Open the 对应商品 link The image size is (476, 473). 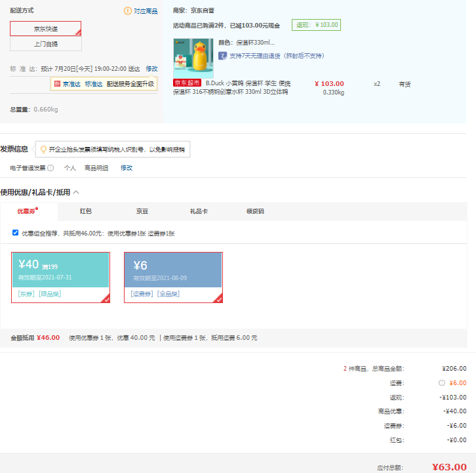[146, 11]
